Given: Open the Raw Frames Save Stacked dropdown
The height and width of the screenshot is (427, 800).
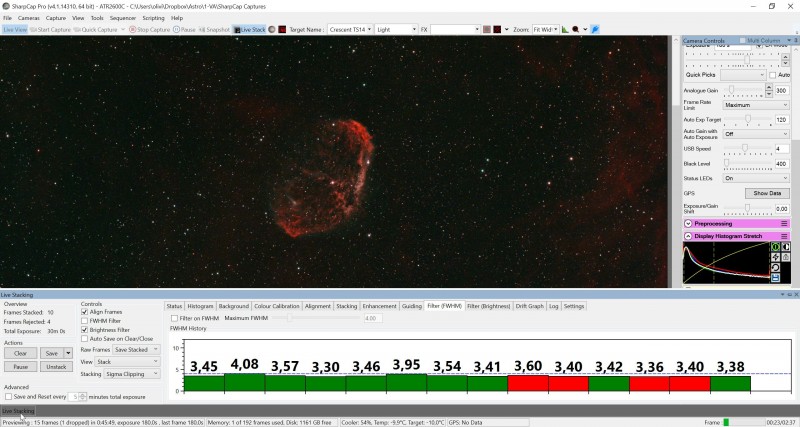Looking at the screenshot, I should click(136, 350).
